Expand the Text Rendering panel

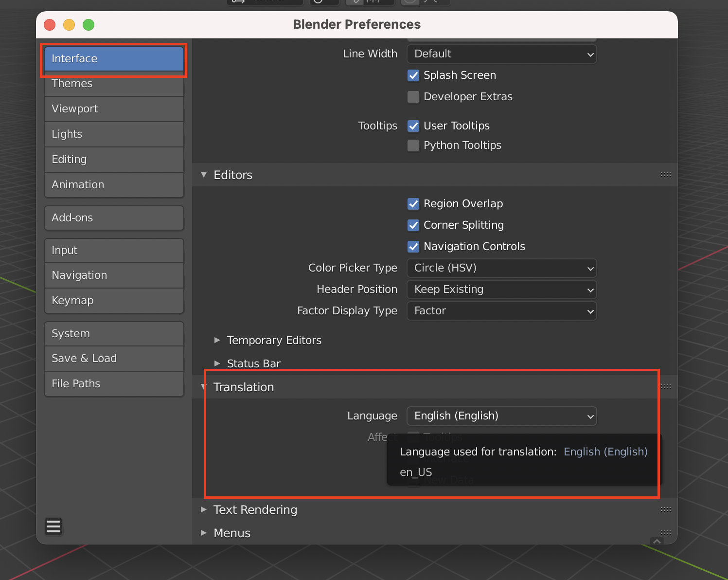coord(204,509)
